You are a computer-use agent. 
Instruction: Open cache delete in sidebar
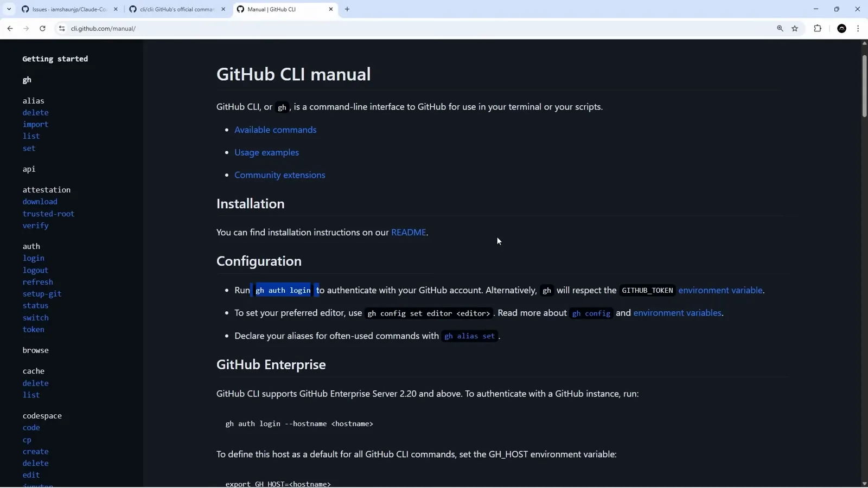(35, 383)
